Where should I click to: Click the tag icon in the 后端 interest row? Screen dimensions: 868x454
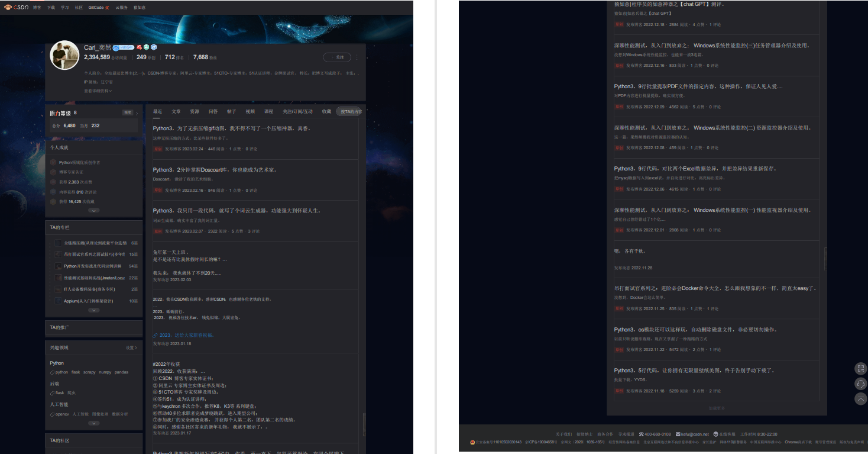click(x=52, y=393)
